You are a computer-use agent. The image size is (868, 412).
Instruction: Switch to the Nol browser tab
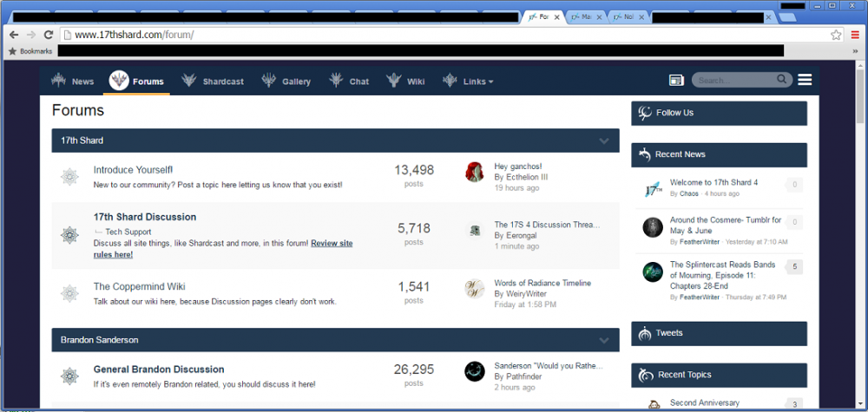pyautogui.click(x=628, y=17)
